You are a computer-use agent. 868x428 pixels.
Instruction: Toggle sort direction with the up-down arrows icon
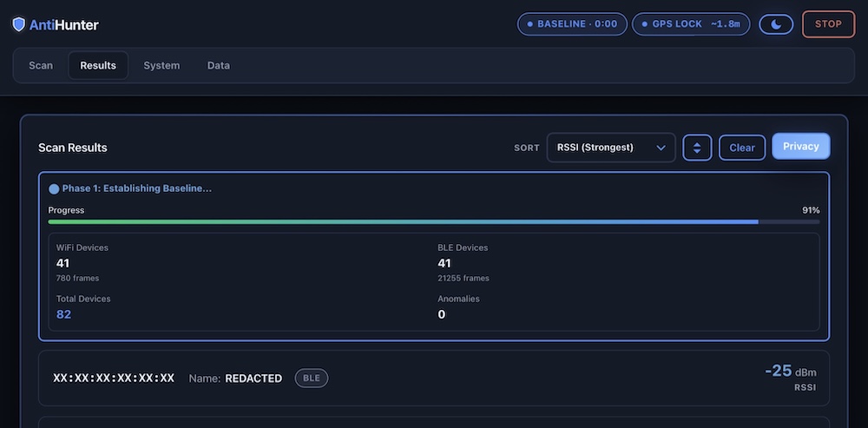[x=697, y=148]
